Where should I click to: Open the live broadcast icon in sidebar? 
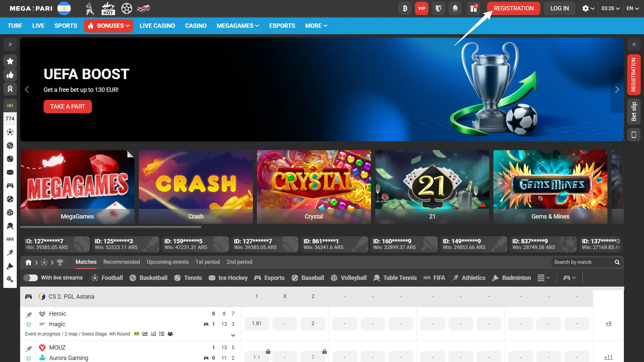10,106
